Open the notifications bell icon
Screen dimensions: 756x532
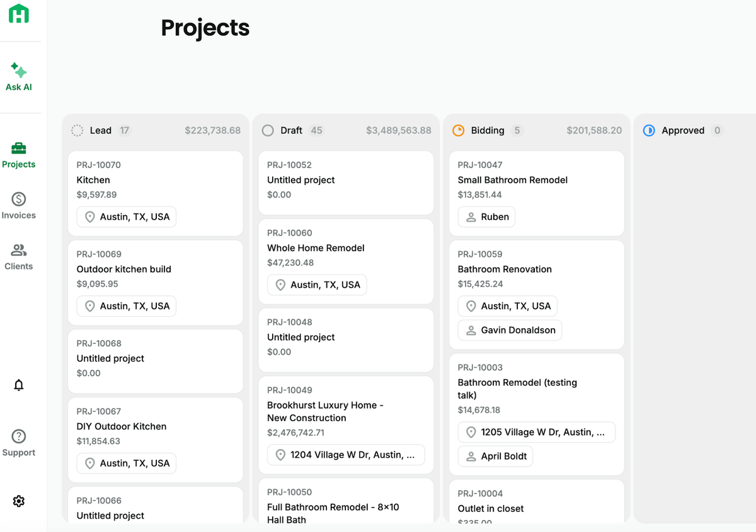click(x=19, y=385)
